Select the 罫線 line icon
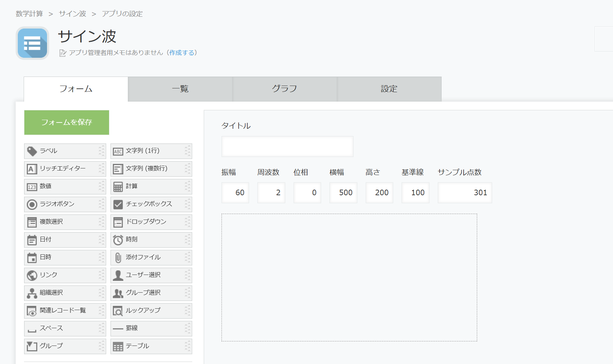The image size is (613, 364). coord(118,329)
